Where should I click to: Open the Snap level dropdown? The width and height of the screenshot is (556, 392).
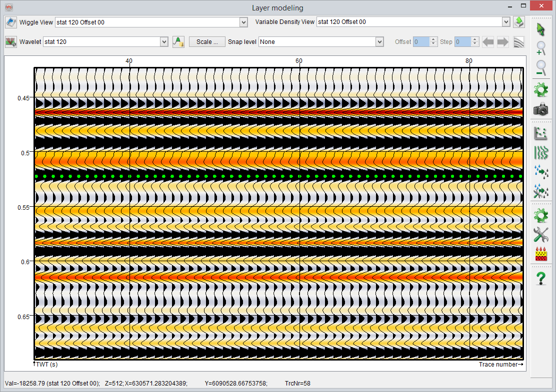[379, 42]
